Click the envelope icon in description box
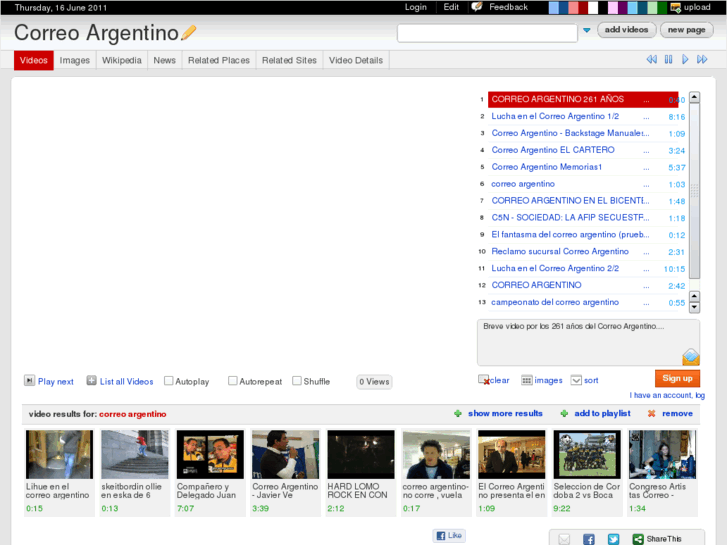This screenshot has height=545, width=727. coord(690,357)
